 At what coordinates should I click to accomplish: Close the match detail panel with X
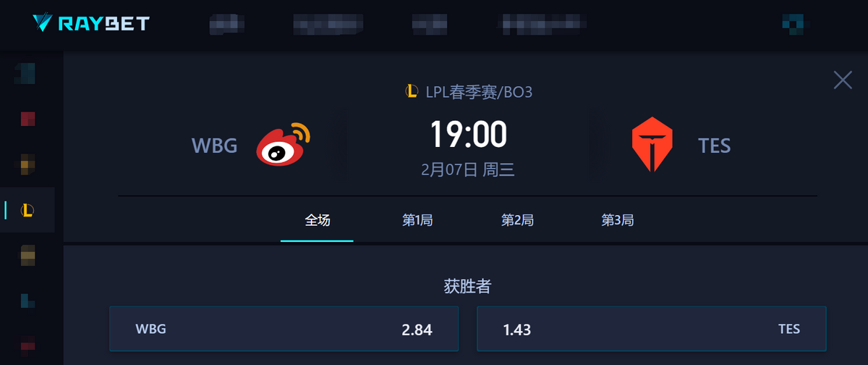pos(843,79)
